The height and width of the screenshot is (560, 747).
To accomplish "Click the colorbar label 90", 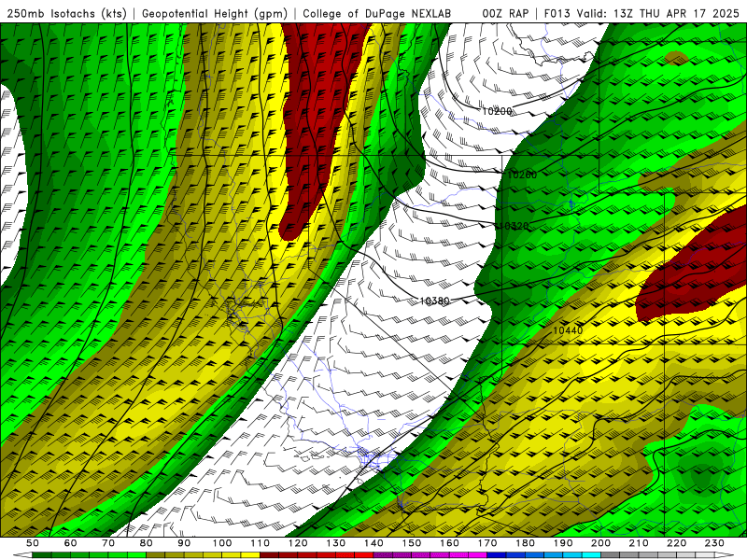I will [x=184, y=543].
